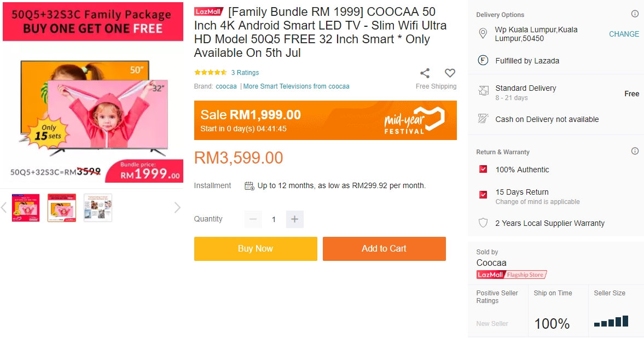Open More Smart Televisions from coocaa
Screen dimensions: 644x338
[x=296, y=86]
